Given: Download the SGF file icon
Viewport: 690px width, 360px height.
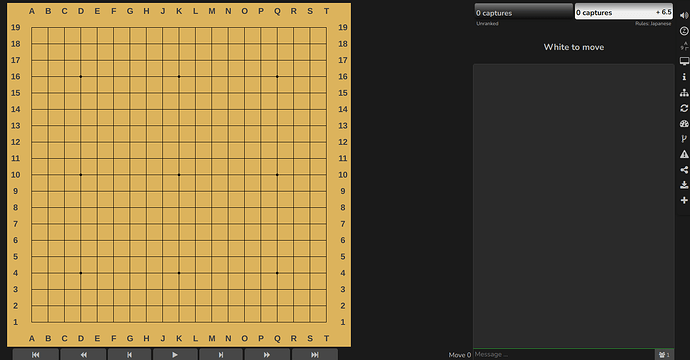Looking at the screenshot, I should pos(684,185).
